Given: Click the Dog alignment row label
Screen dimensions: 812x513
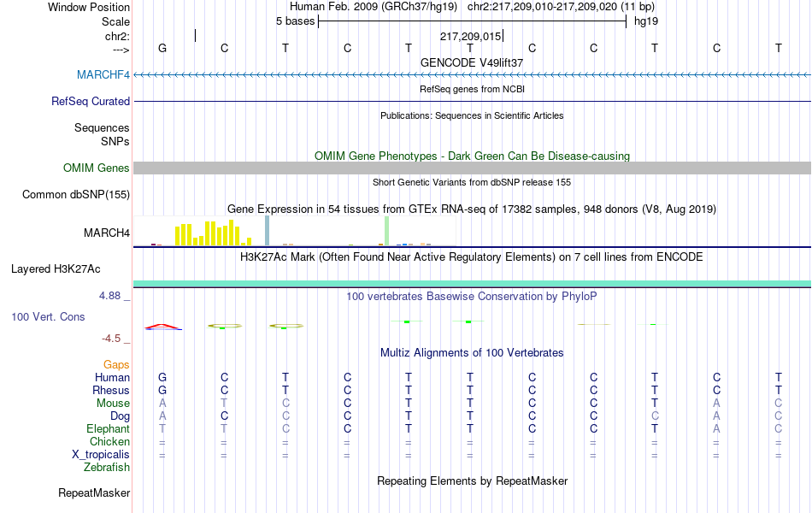Looking at the screenshot, I should tap(120, 416).
